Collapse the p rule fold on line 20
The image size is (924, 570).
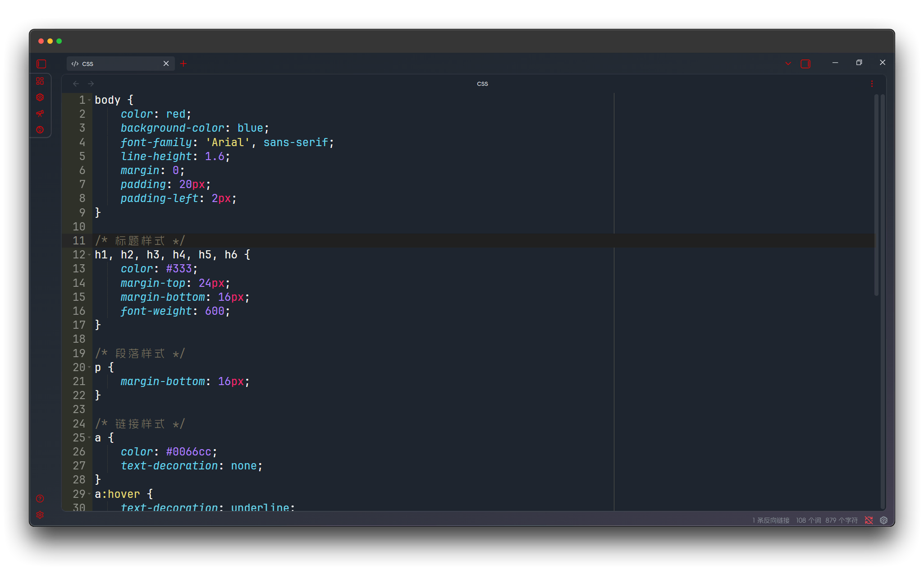tap(89, 368)
